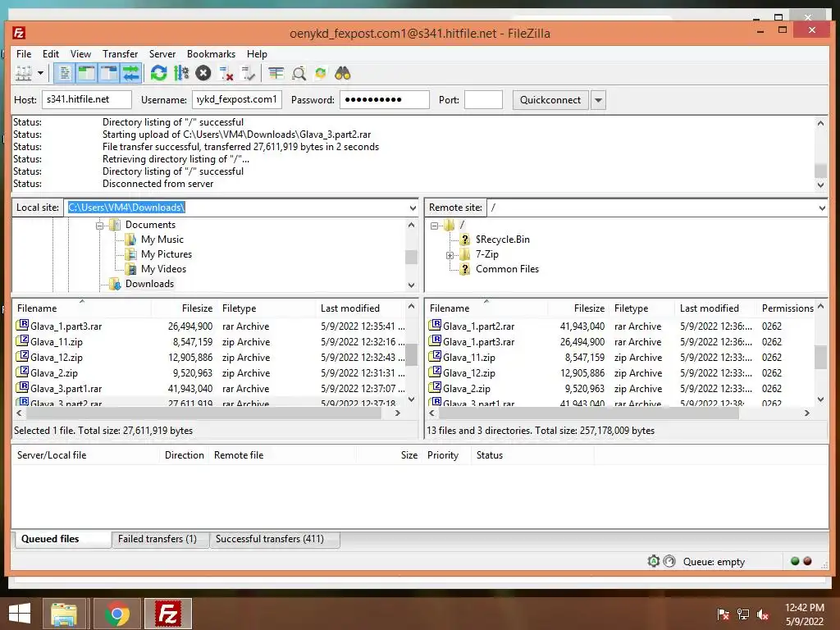Click the speed limits indicator icon

669,561
